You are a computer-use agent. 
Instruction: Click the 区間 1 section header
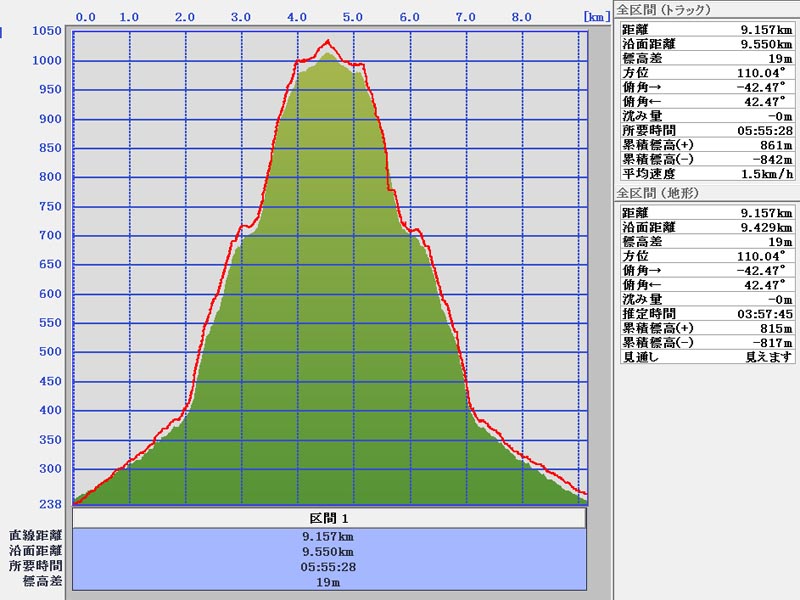coord(329,519)
